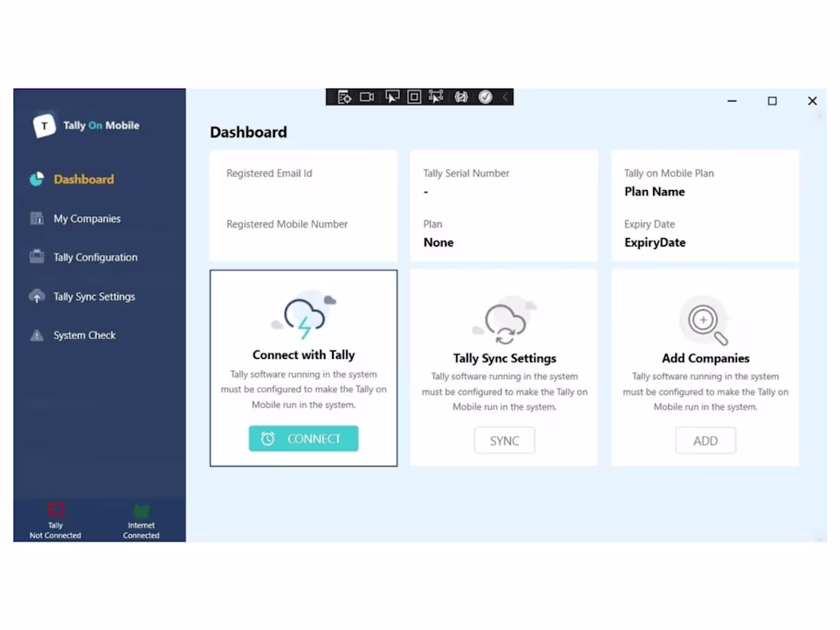Toggle cursor capture in the recording toolbar
840x630 pixels.
point(393,97)
